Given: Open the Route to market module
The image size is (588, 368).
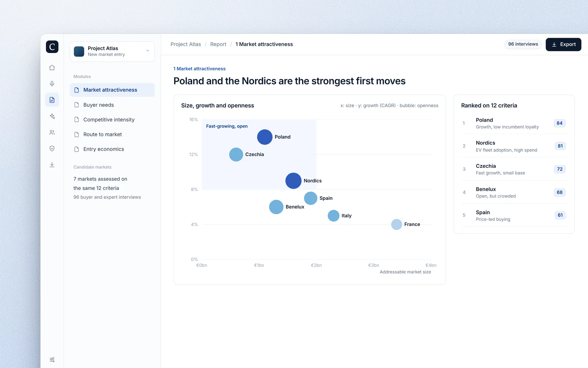Looking at the screenshot, I should pyautogui.click(x=112, y=134).
